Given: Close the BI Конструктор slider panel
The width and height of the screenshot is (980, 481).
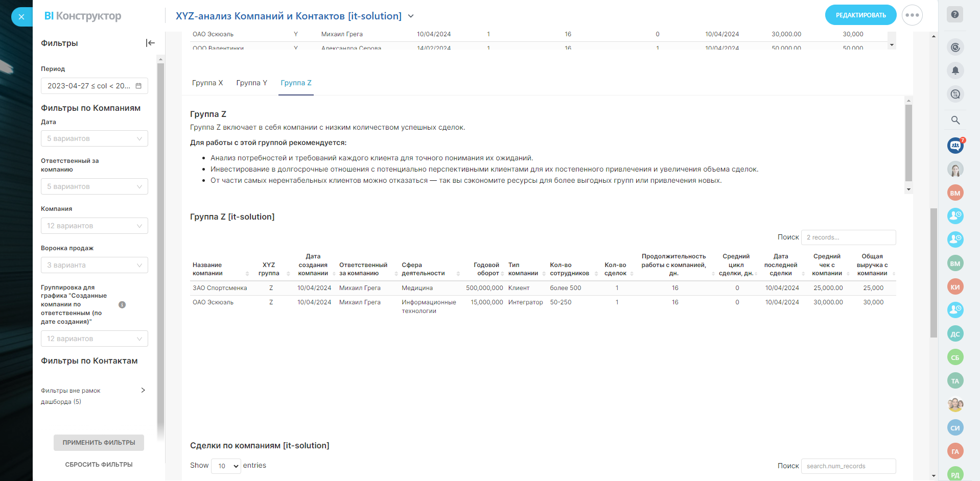Looking at the screenshot, I should coord(21,17).
